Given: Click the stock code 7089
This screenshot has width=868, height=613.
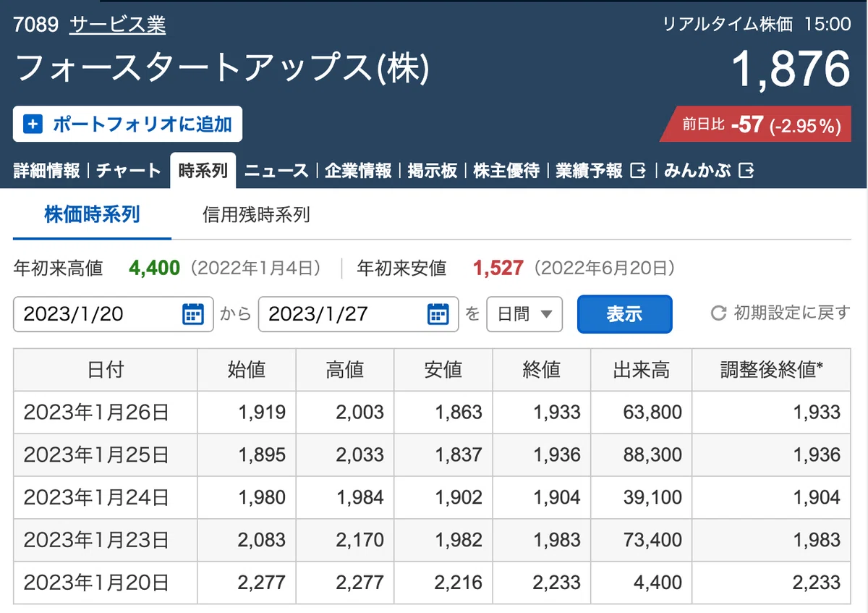Looking at the screenshot, I should coord(35,25).
